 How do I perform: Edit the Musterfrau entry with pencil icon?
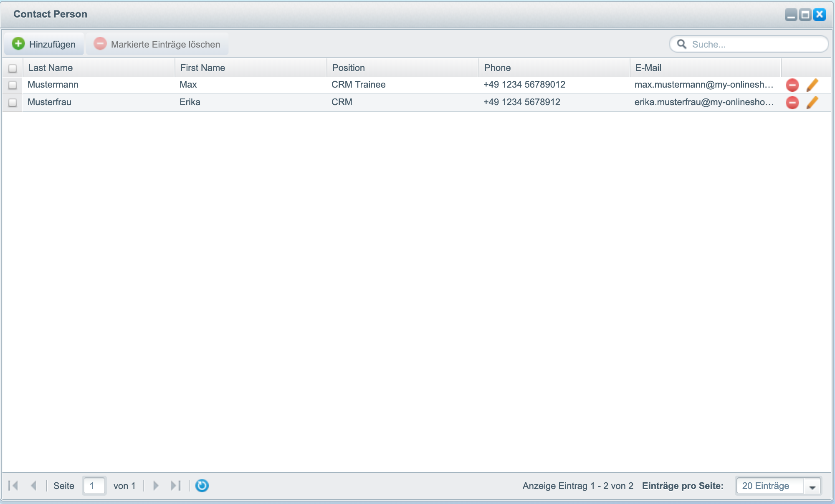click(x=812, y=103)
